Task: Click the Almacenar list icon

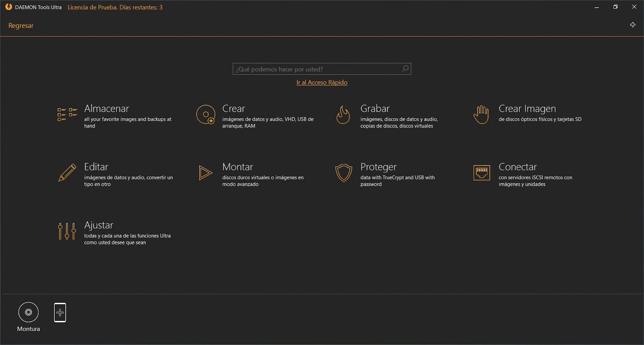Action: pyautogui.click(x=67, y=115)
